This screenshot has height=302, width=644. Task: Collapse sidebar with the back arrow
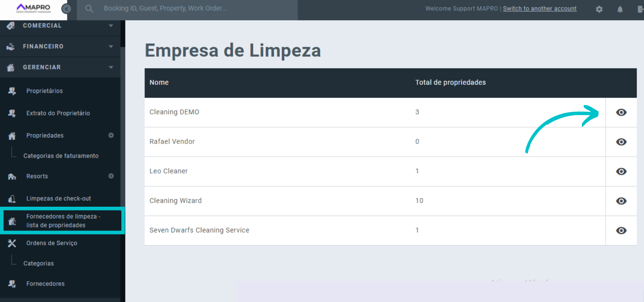tap(66, 9)
